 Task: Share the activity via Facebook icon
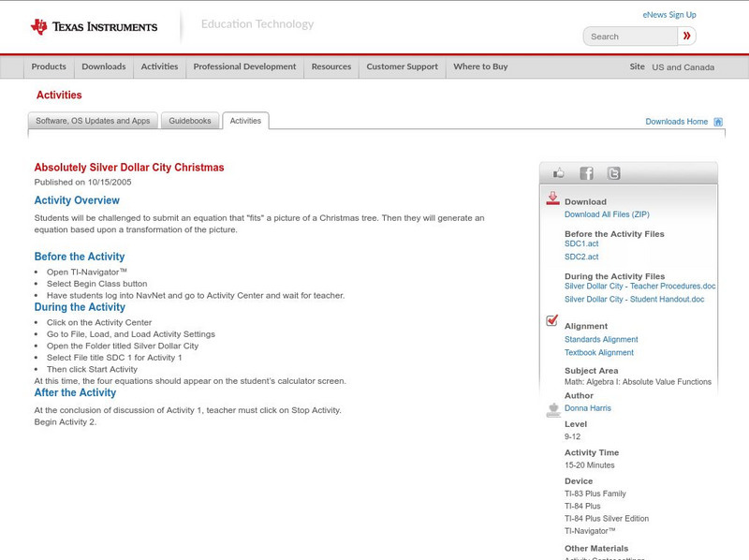(x=586, y=173)
